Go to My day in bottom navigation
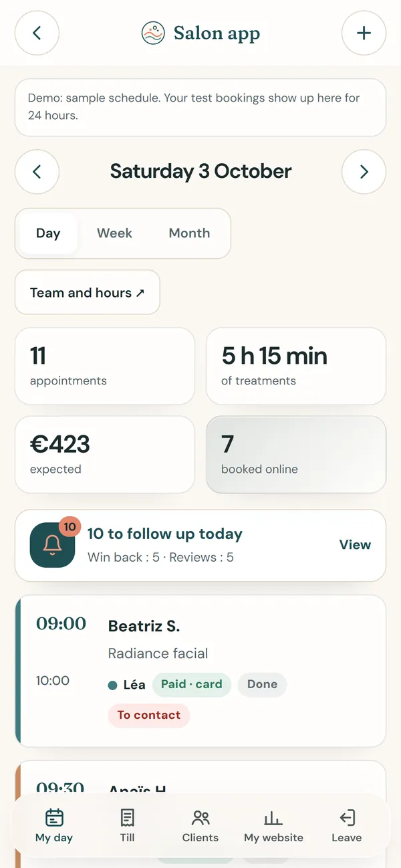The height and width of the screenshot is (868, 401). pyautogui.click(x=54, y=825)
